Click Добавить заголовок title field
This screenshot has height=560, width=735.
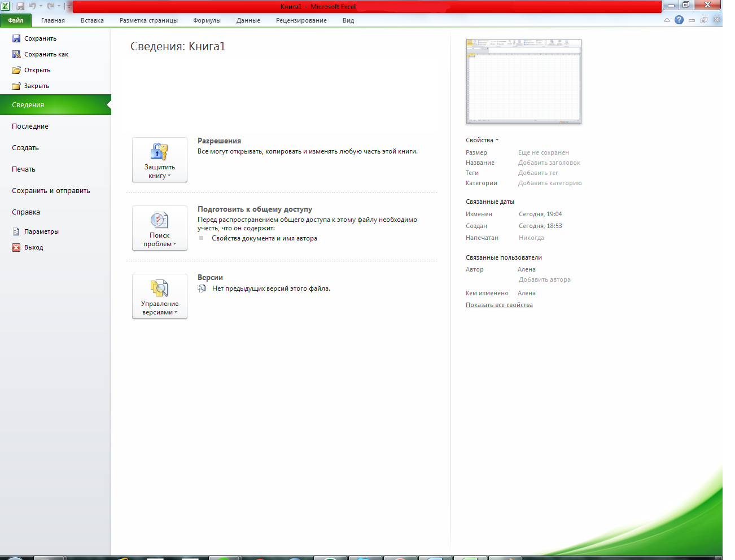pos(549,163)
